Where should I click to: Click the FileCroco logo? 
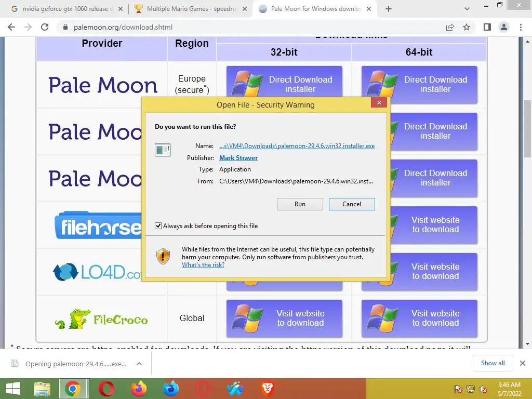(101, 319)
